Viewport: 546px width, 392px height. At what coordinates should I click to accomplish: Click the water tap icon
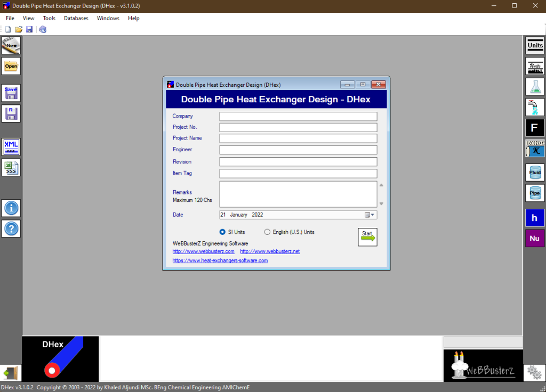coord(535,107)
